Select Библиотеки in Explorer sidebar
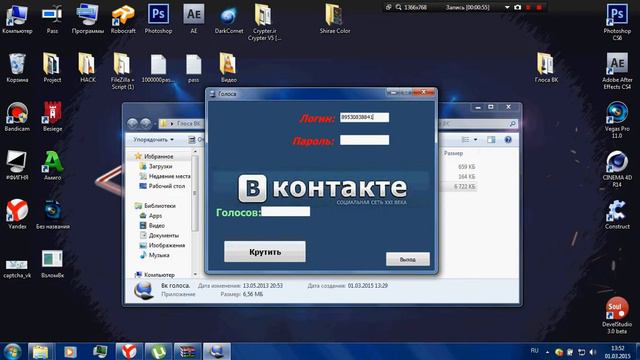The width and height of the screenshot is (640, 360). coord(155,206)
